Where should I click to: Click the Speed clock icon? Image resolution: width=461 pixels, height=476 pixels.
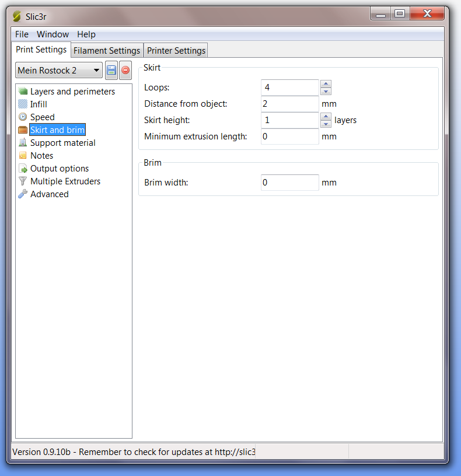tap(23, 117)
